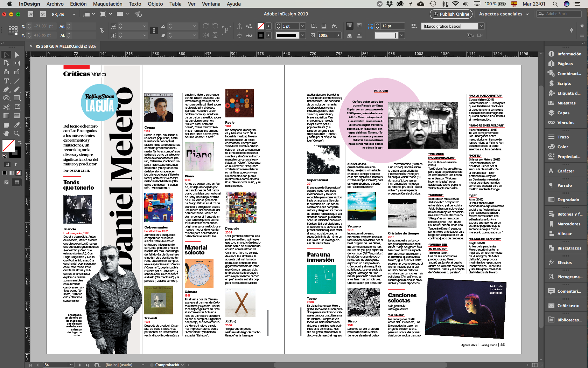Open the Maquetación menu

pos(108,4)
